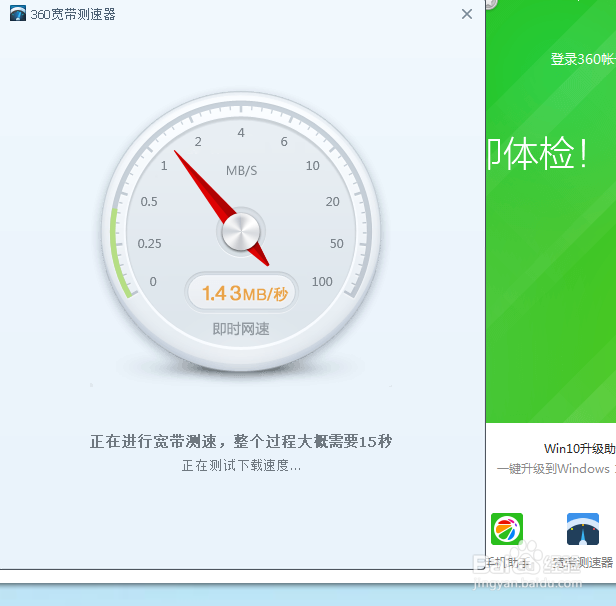Click the 0.25 mark on speed gauge

(x=149, y=243)
